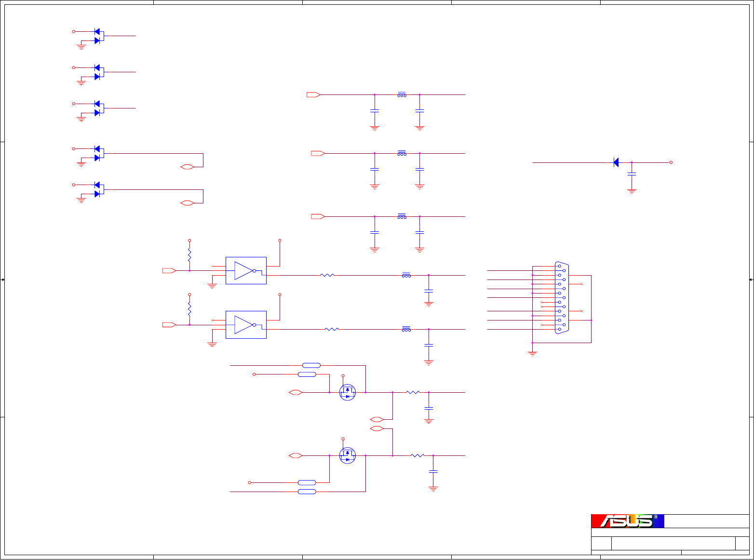Click the ferrite bead in the middle filter row
Image resolution: width=754 pixels, height=560 pixels.
[x=402, y=153]
